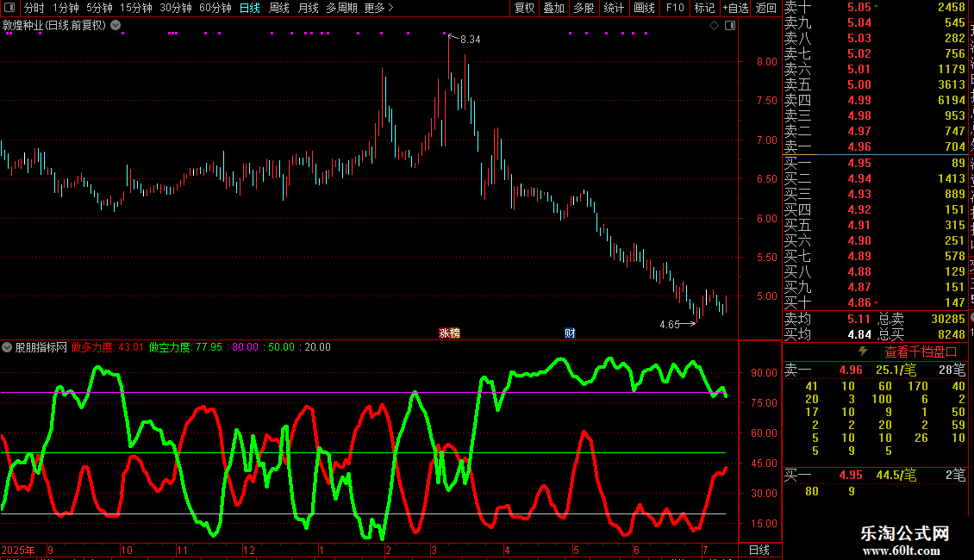974x560 pixels.
Task: Open the 多周期 multi-period view
Action: [x=341, y=8]
